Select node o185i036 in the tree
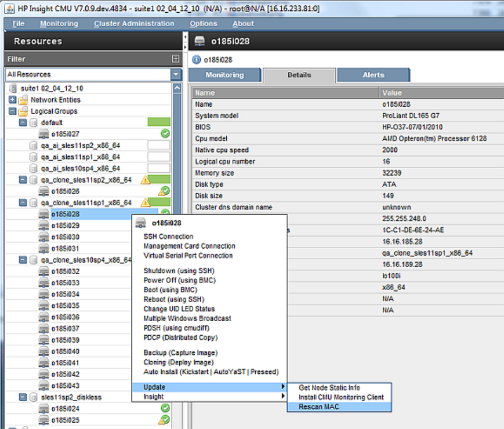 pyautogui.click(x=65, y=317)
